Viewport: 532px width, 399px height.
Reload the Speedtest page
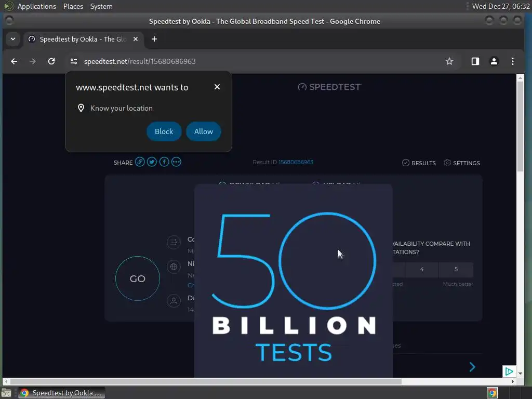pos(51,61)
